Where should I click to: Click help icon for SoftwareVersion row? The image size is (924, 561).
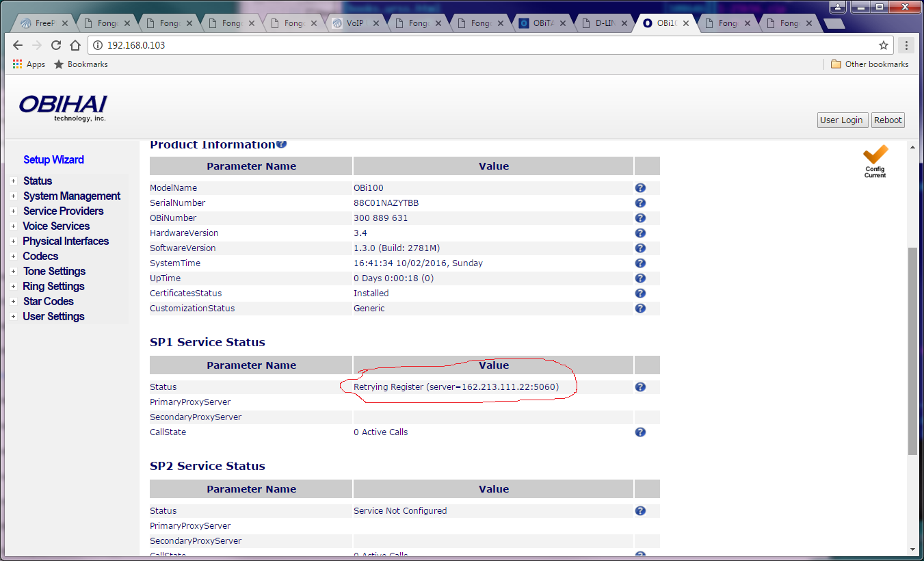click(x=640, y=248)
